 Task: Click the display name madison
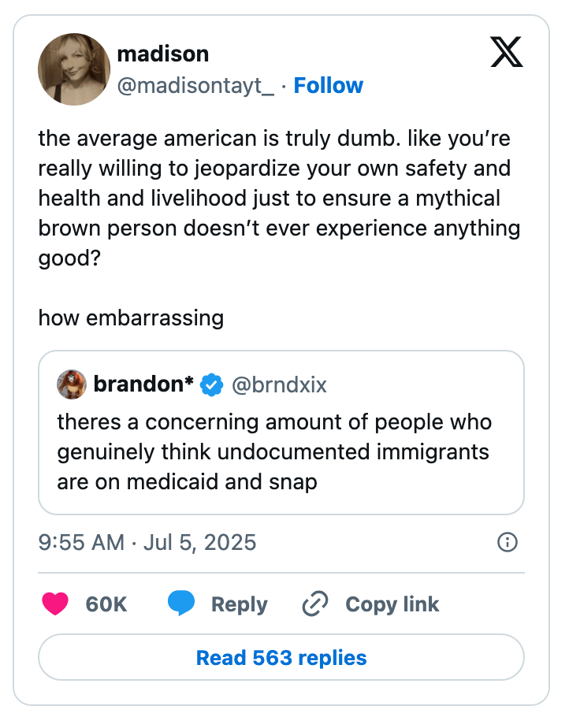(162, 54)
